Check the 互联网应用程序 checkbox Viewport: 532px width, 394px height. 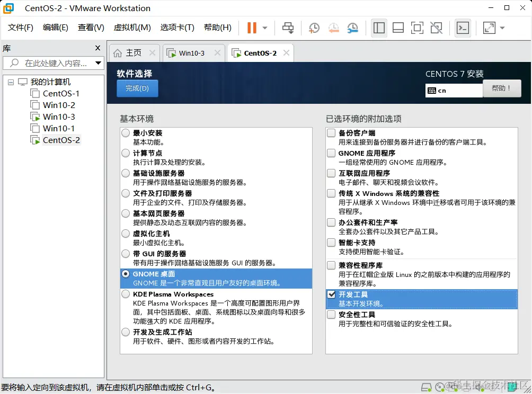(x=331, y=173)
